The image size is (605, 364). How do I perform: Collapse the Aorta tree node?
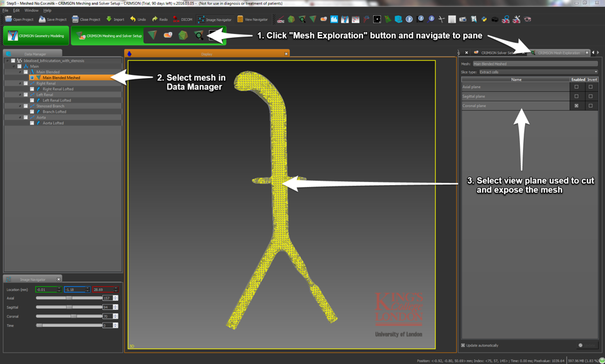20,118
